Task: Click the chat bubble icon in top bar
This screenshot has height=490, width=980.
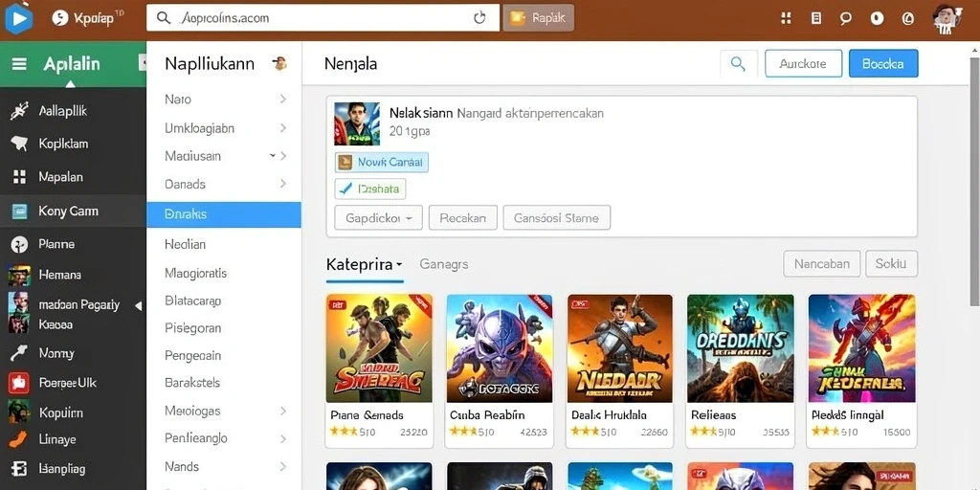Action: coord(846,19)
